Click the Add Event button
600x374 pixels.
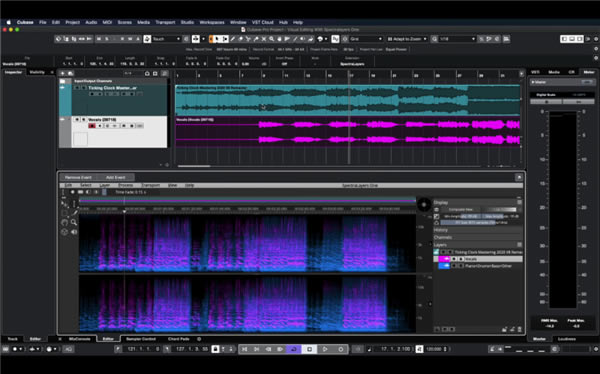coord(116,177)
